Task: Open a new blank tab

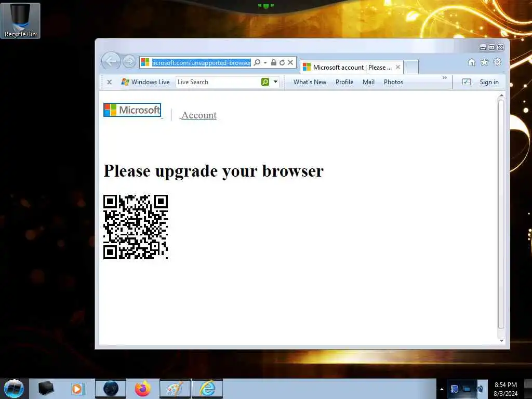Action: (411, 67)
